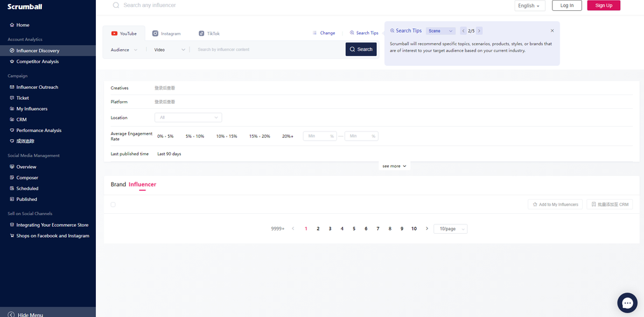Select 15% - 20% engagement rate
The image size is (644, 317).
pyautogui.click(x=260, y=136)
